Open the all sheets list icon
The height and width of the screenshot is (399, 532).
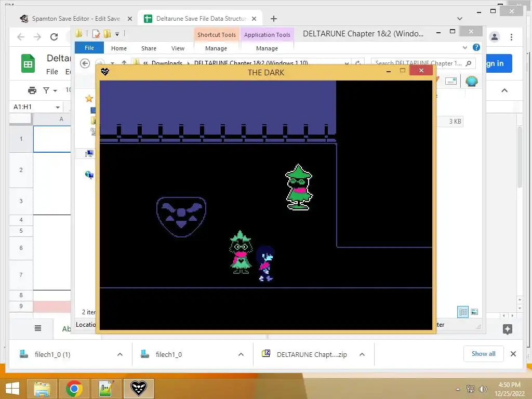[38, 328]
